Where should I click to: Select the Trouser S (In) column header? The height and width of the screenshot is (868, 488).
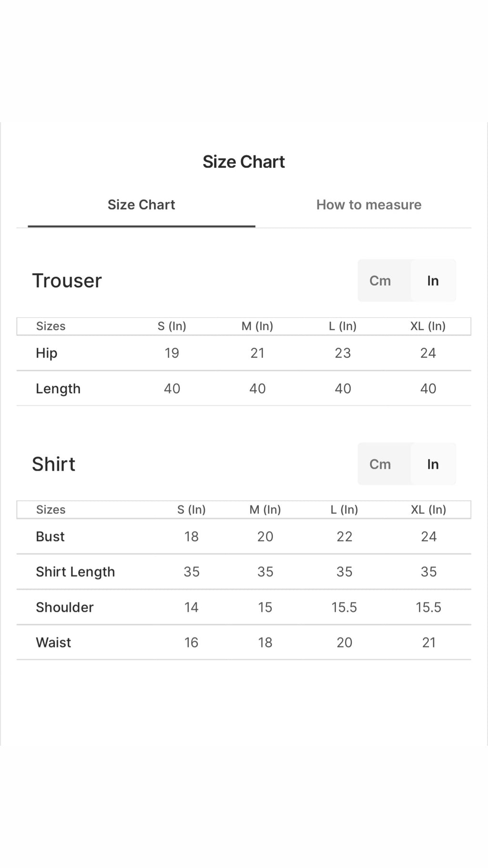(x=172, y=326)
